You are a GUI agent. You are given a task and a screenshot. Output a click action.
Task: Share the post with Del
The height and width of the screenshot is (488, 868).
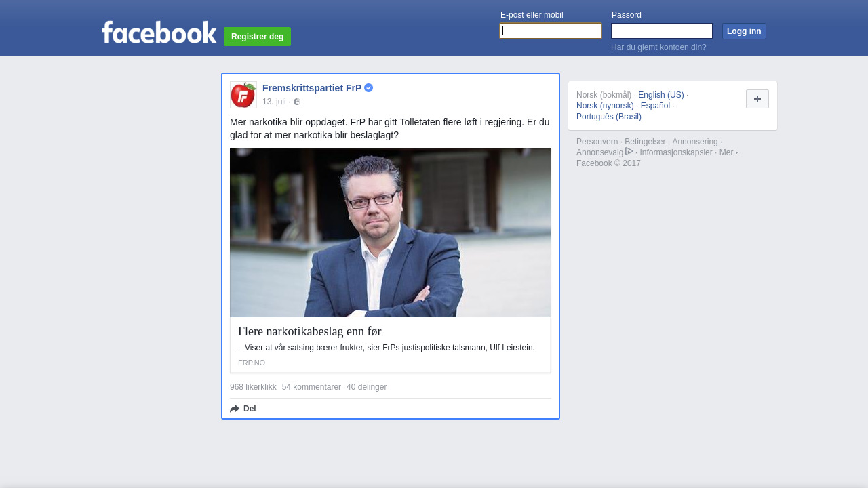[x=243, y=409]
